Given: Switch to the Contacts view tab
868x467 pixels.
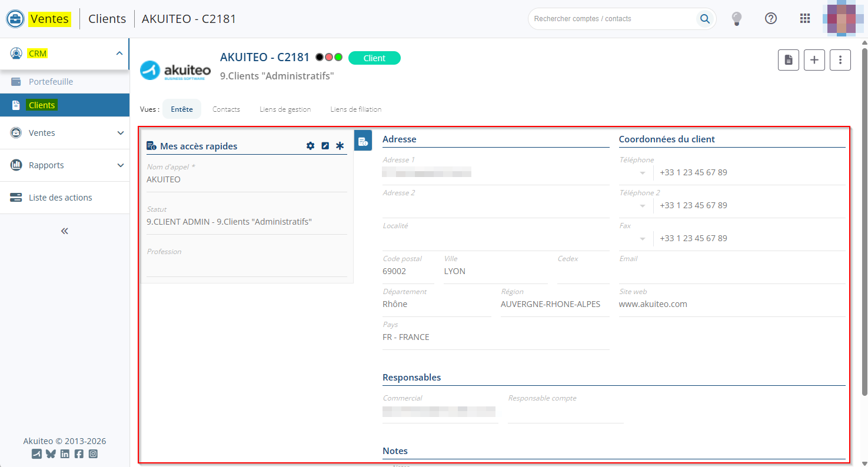Looking at the screenshot, I should coord(226,109).
